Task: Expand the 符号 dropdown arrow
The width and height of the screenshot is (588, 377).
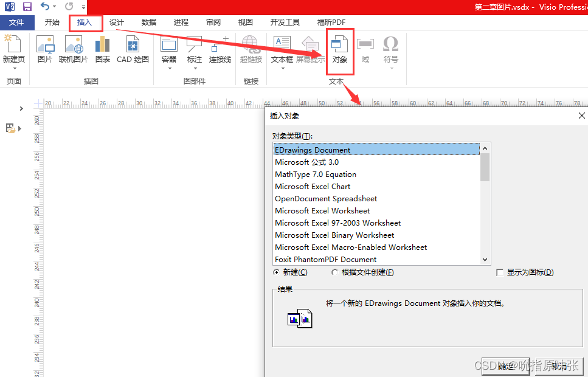Action: (392, 68)
